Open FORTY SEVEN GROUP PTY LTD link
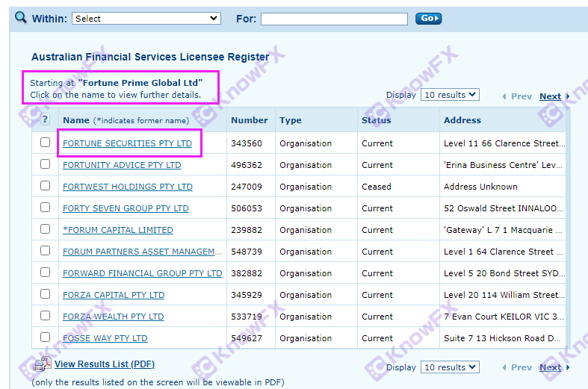This screenshot has height=389, width=588. tap(126, 208)
